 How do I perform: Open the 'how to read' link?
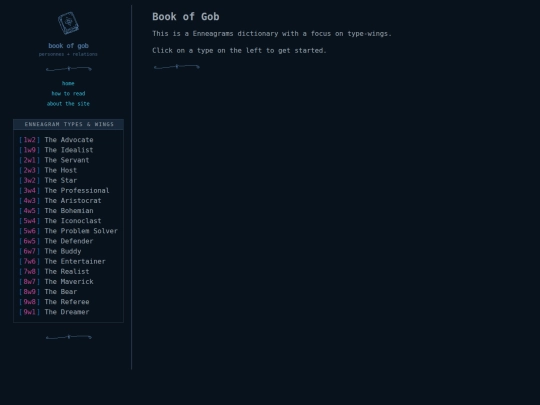tap(68, 93)
